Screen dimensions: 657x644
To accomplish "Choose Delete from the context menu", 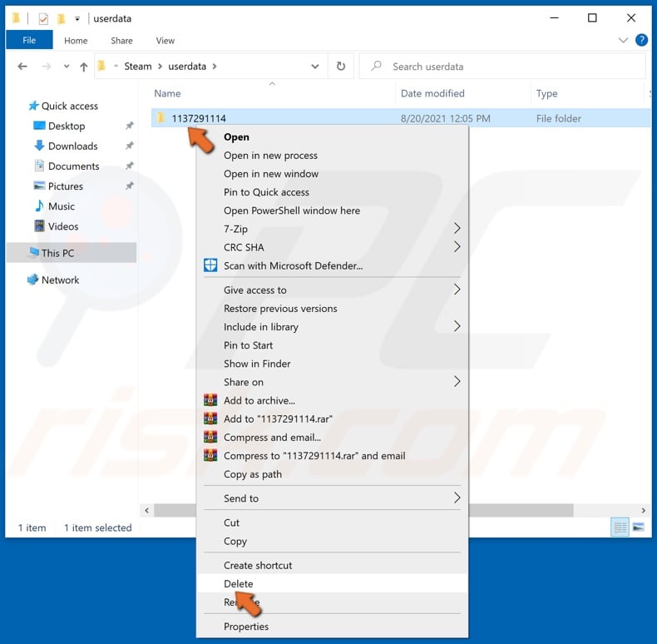I will coord(332,583).
